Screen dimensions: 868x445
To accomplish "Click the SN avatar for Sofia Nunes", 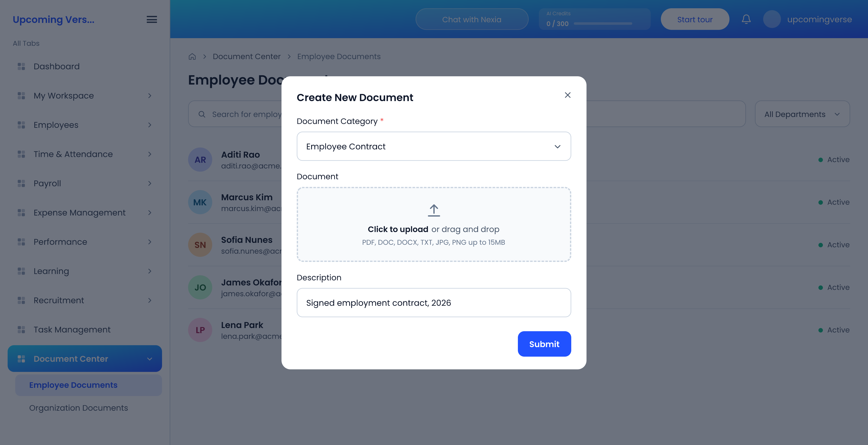I will pyautogui.click(x=200, y=245).
